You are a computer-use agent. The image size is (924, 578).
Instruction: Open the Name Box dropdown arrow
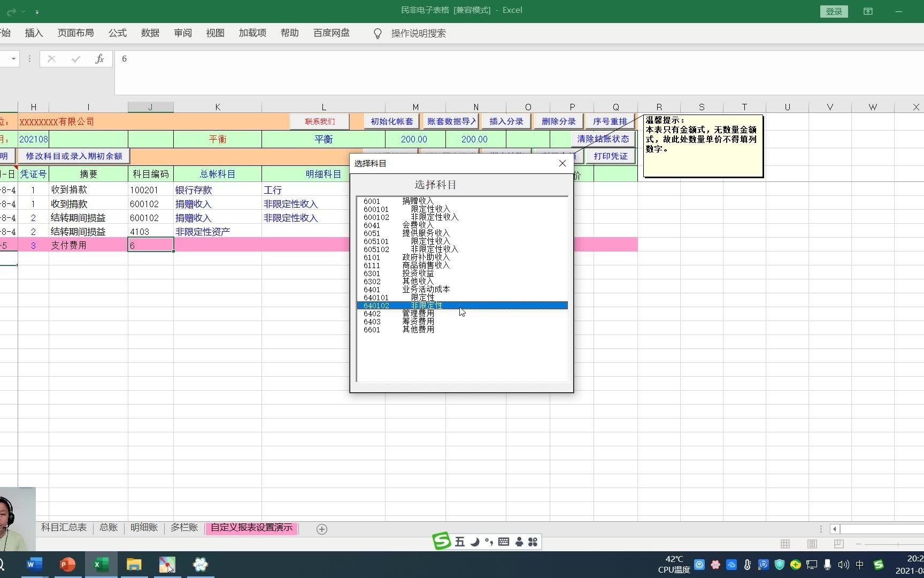pos(13,59)
